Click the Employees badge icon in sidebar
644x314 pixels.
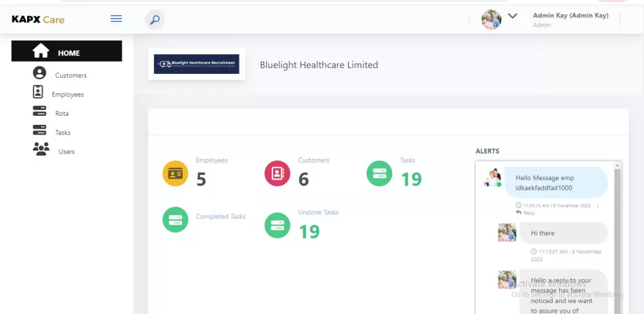point(39,93)
